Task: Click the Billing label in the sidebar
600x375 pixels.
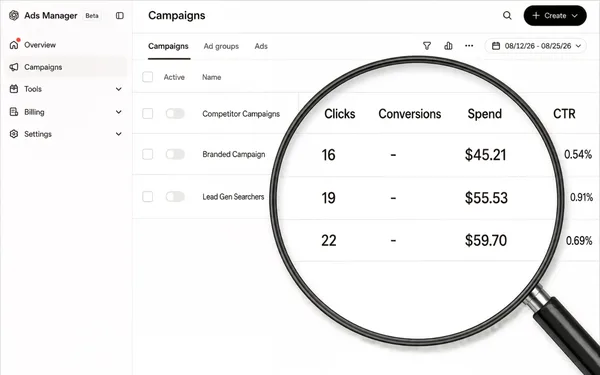Action: tap(34, 112)
